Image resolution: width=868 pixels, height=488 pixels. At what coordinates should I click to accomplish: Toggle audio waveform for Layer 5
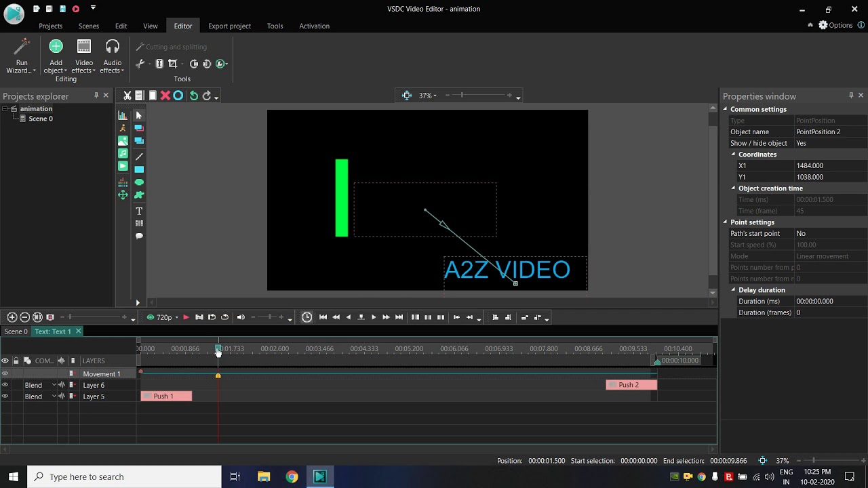[62, 396]
